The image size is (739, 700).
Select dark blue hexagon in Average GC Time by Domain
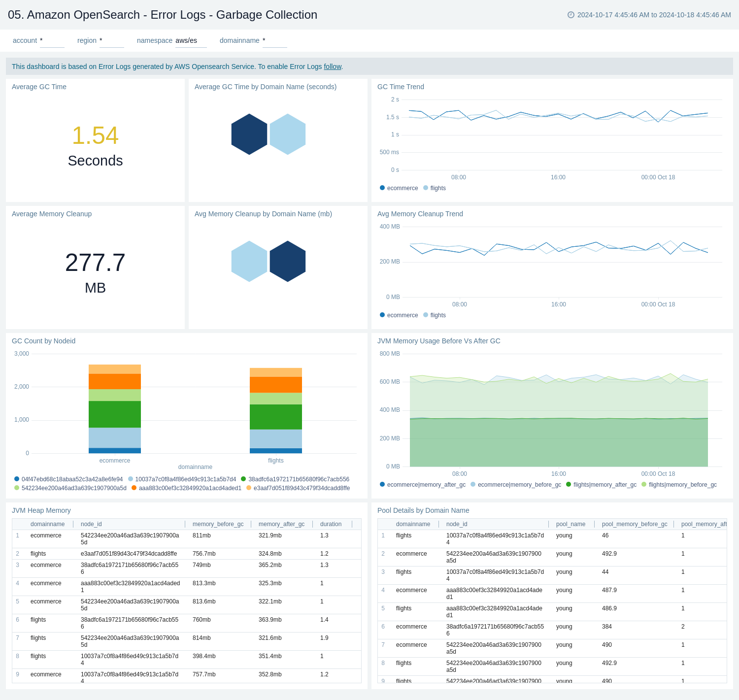(x=249, y=134)
